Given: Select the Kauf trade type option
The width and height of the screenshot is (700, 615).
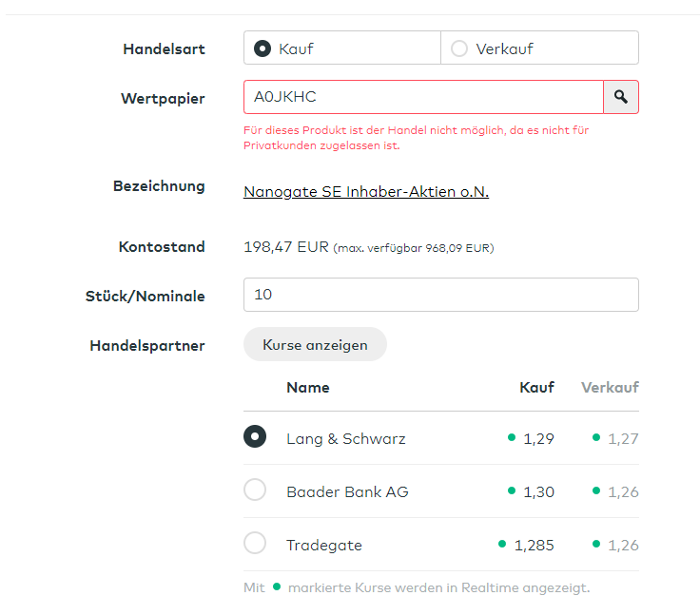Looking at the screenshot, I should coord(263,48).
